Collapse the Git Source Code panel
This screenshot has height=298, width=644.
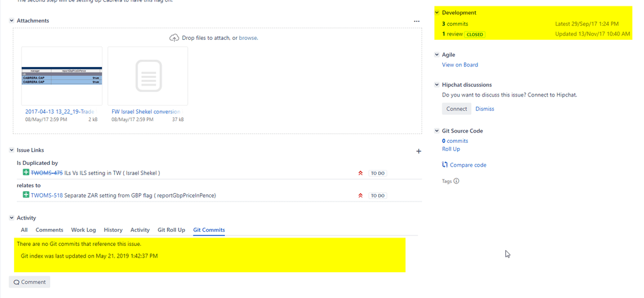tap(437, 131)
